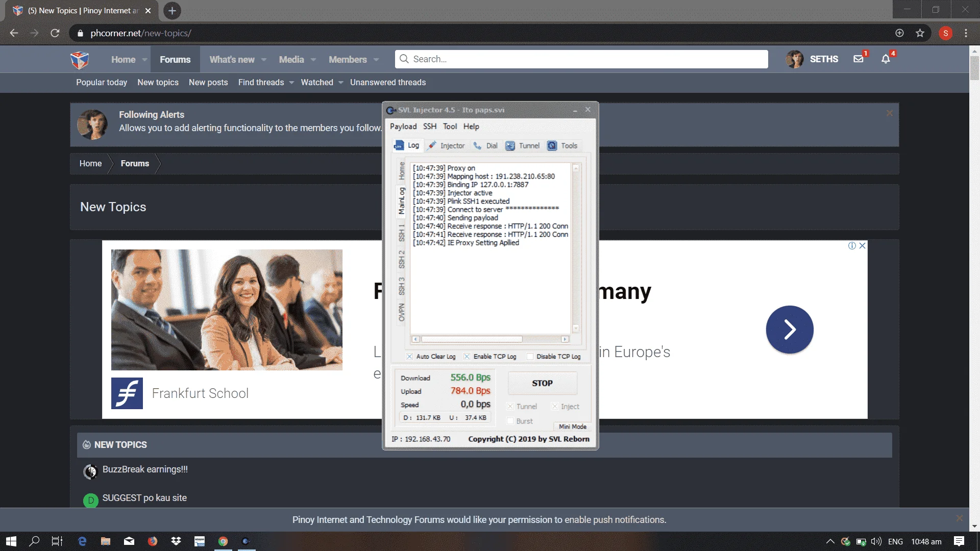This screenshot has height=551, width=980.
Task: Expand the What's new dropdown arrow
Action: [264, 60]
